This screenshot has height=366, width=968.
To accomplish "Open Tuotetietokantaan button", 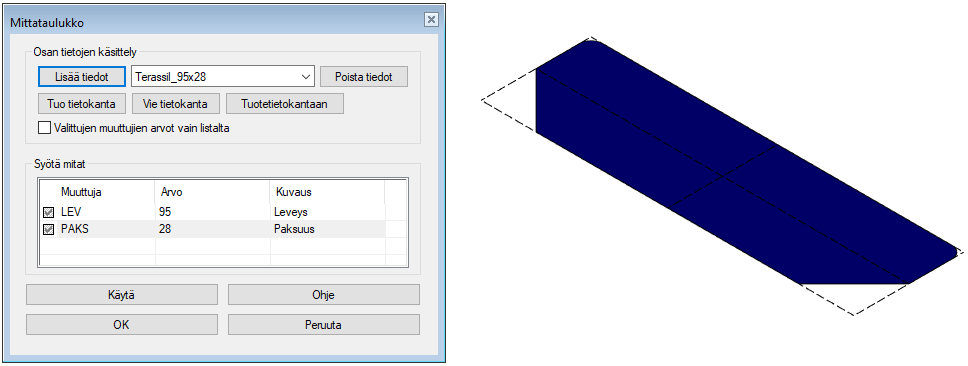I will pos(285,104).
